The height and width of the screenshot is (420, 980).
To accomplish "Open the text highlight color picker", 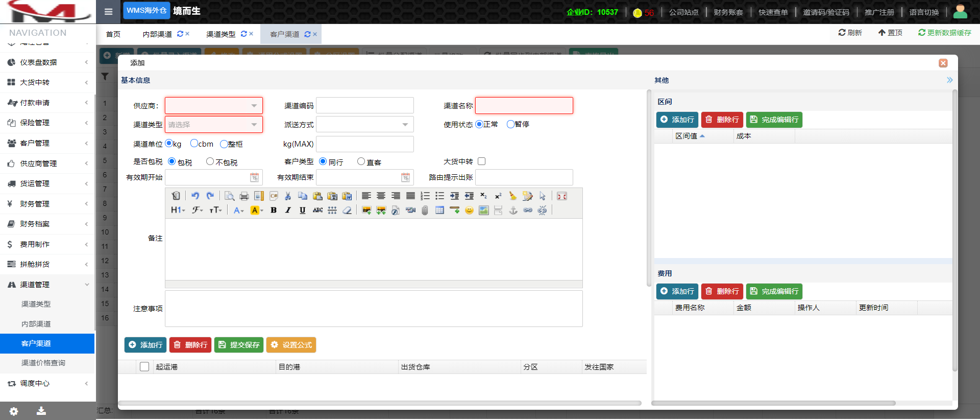I will [256, 210].
